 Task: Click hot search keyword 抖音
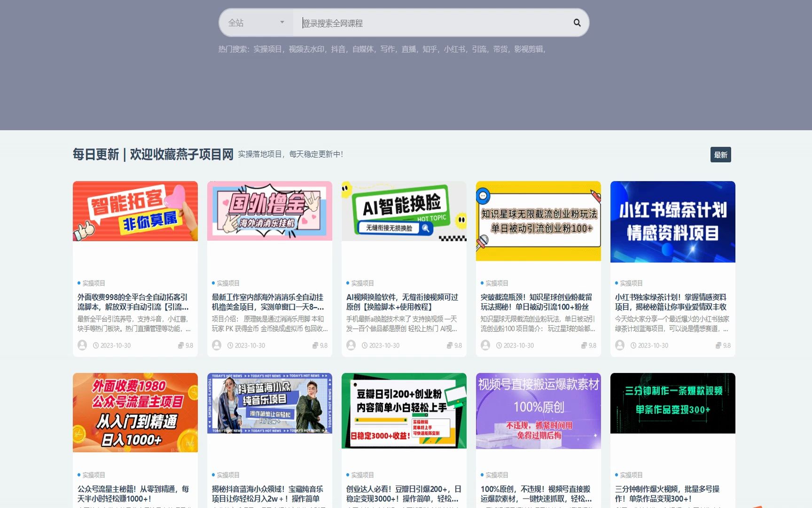click(x=338, y=49)
